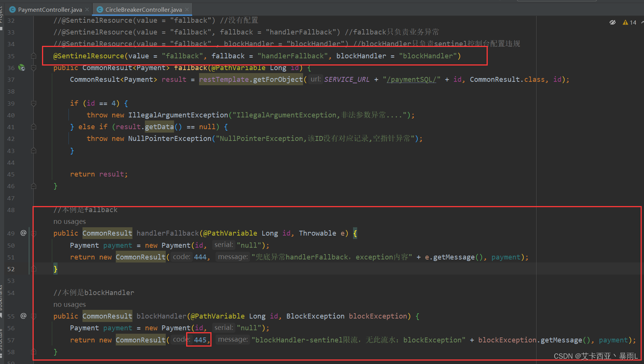The width and height of the screenshot is (644, 364).
Task: Close the CircleBreakerController.java tab
Action: tap(187, 9)
